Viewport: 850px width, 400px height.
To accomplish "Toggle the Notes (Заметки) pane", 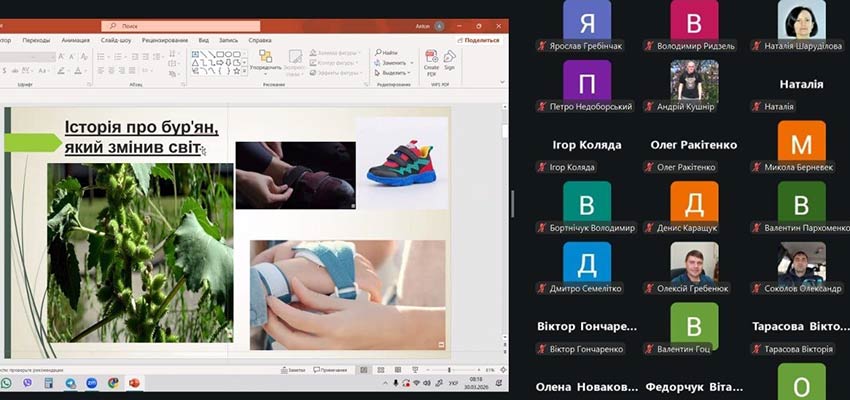I will [x=295, y=370].
